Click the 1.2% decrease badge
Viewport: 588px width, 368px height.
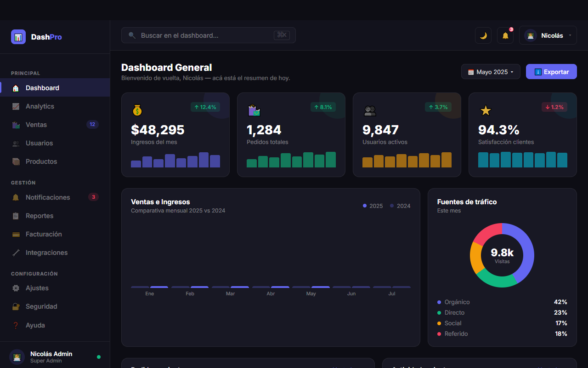(554, 107)
